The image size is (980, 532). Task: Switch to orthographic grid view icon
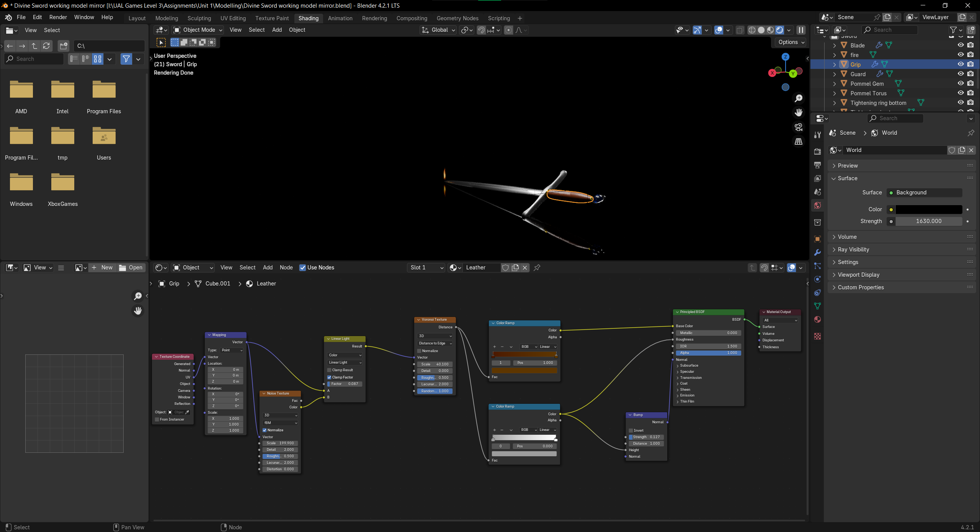(x=799, y=142)
